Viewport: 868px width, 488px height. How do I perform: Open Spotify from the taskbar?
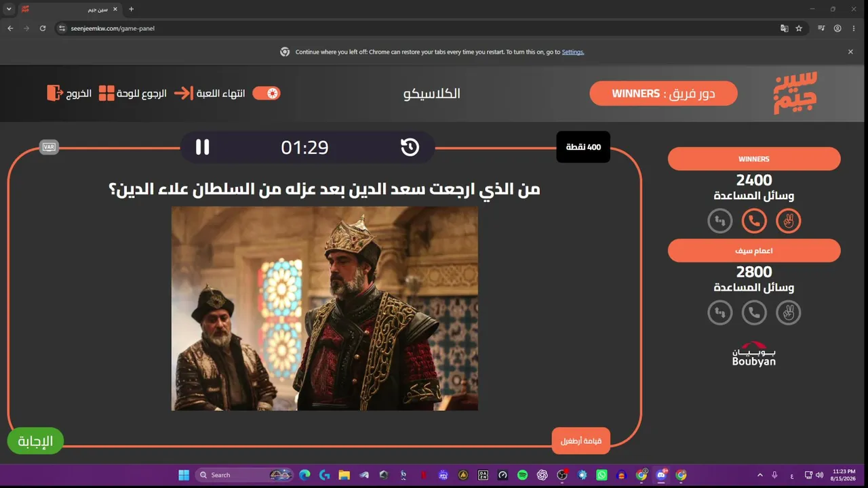click(522, 475)
